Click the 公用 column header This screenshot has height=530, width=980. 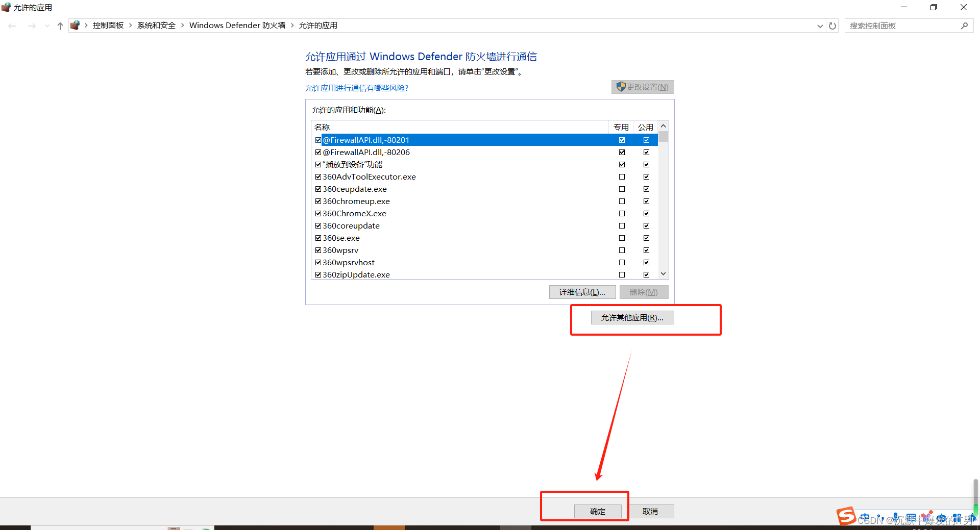coord(646,127)
